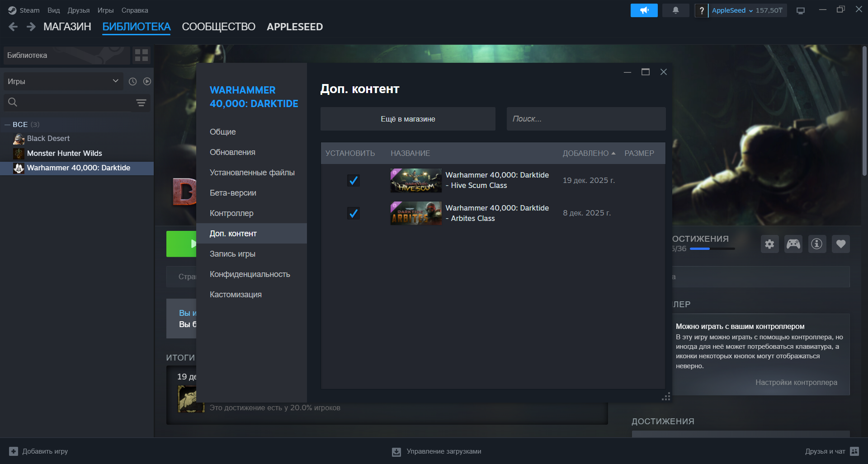Image resolution: width=868 pixels, height=464 pixels.
Task: Click the green play button
Action: point(181,244)
